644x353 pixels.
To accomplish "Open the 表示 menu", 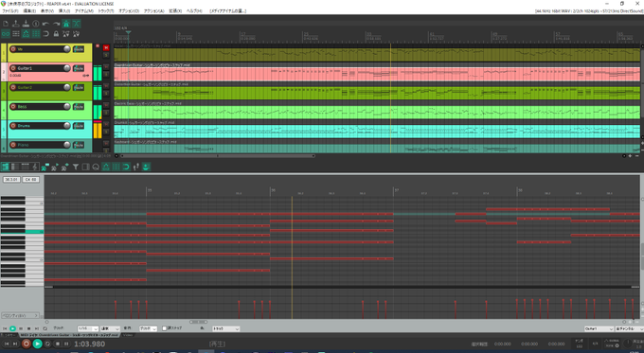I will click(x=47, y=11).
